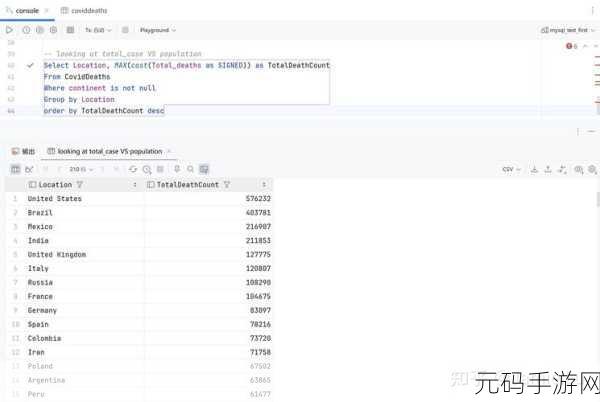Close the looking at total_case result tab
This screenshot has height=402, width=600.
coord(169,151)
